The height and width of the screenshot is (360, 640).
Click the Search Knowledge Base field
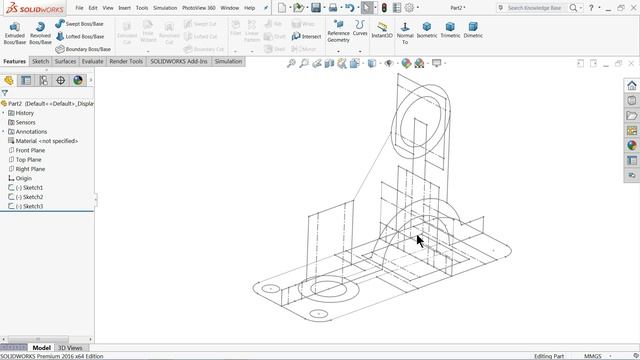(x=534, y=8)
